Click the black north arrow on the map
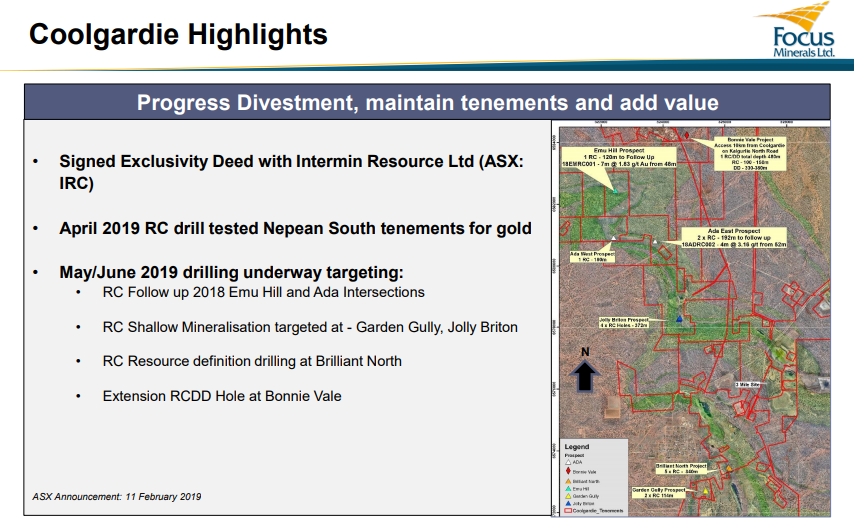Viewport: 854px width, 522px height. [585, 375]
